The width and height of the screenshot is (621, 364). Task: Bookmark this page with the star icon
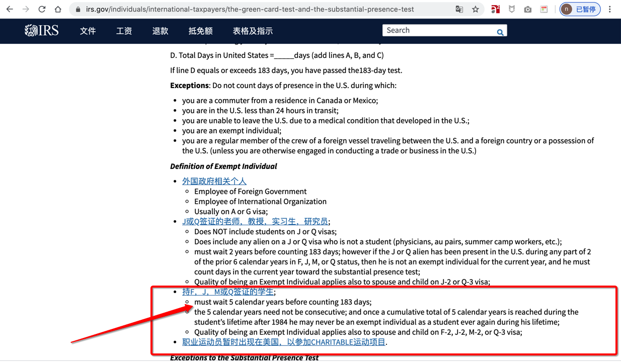(x=475, y=9)
